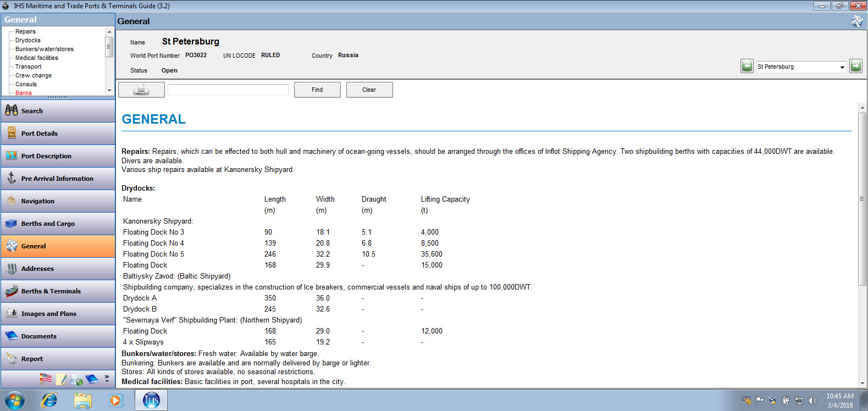Expand the navigation pane overflow chevron
This screenshot has width=868, height=411.
pyautogui.click(x=107, y=379)
